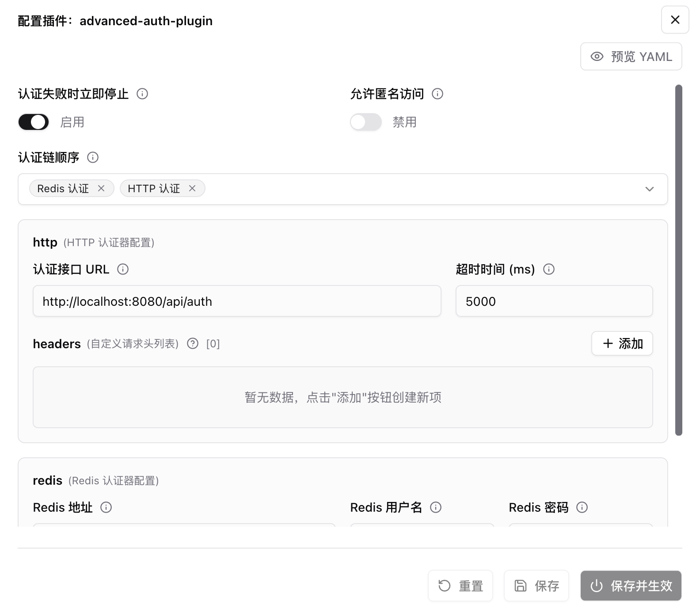
Task: Click the 认证接口 URL input field
Action: click(x=237, y=301)
